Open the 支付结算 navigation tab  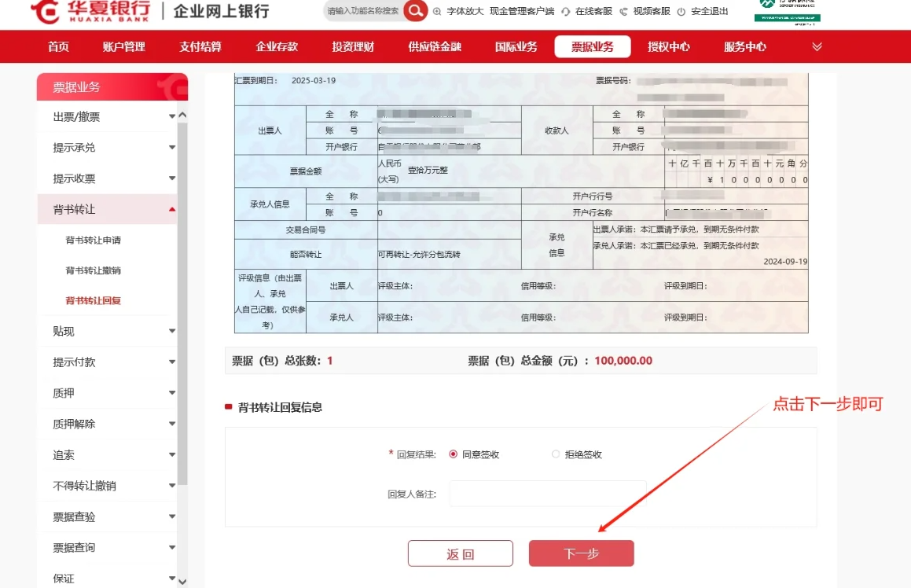200,46
